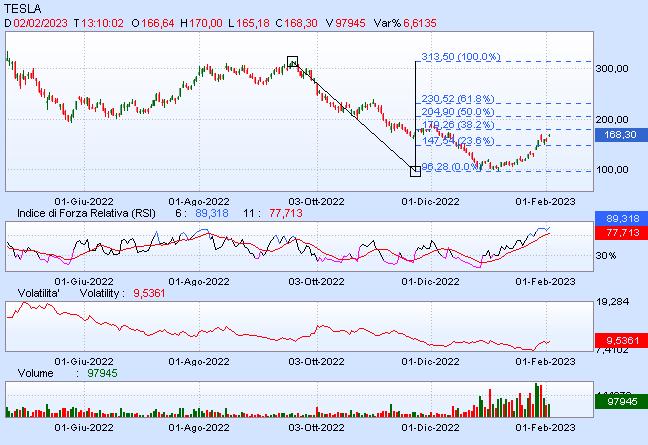Click the 300,00 price axis label
Viewport: 648px width, 445px height.
point(612,69)
